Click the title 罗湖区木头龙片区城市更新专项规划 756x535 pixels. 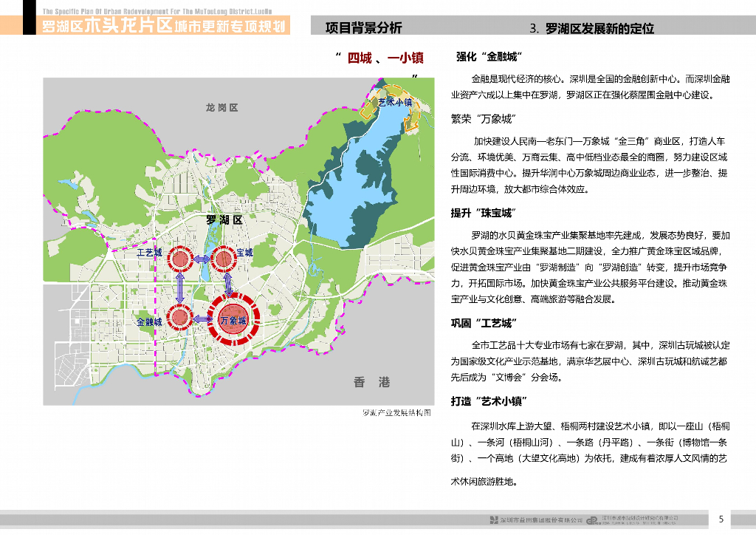click(164, 26)
